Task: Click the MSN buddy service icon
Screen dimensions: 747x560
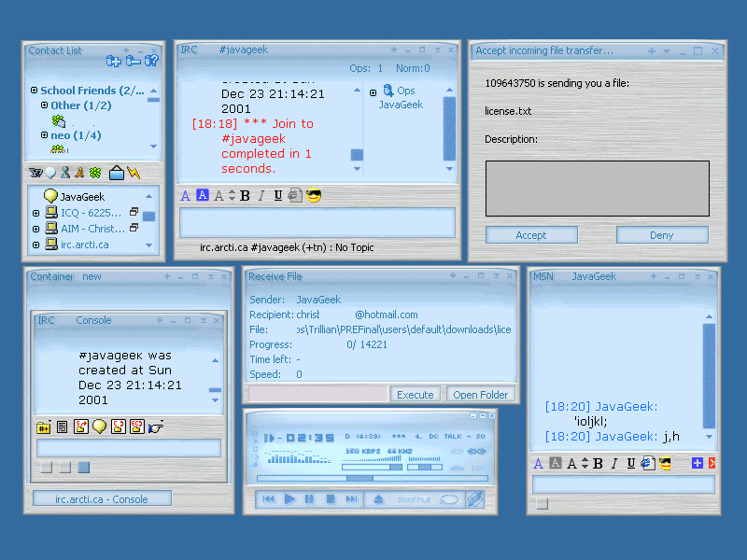Action: click(65, 173)
